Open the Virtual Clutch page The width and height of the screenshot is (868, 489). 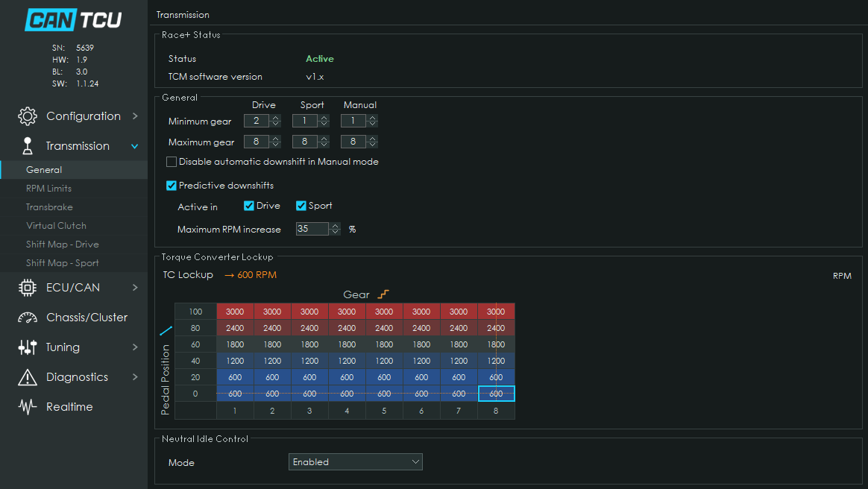tap(74, 226)
